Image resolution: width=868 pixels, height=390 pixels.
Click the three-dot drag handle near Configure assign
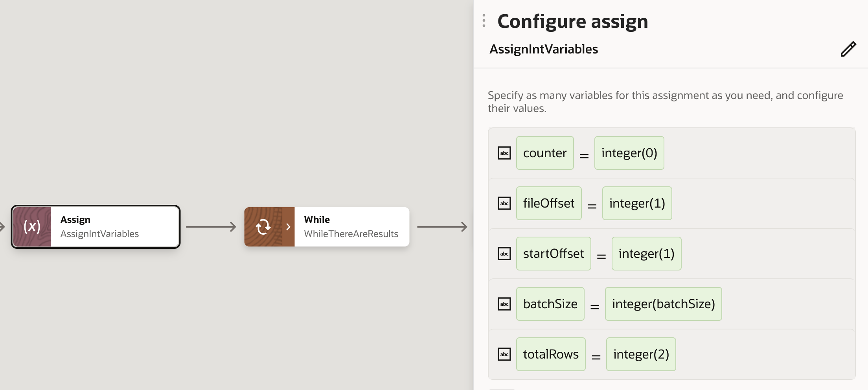click(484, 21)
